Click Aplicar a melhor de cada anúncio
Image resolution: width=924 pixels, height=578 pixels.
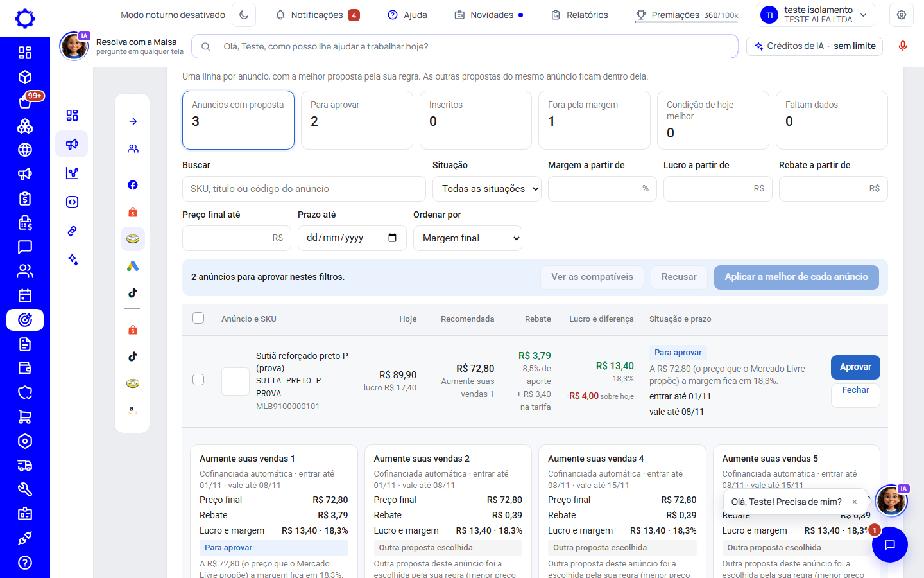point(796,277)
